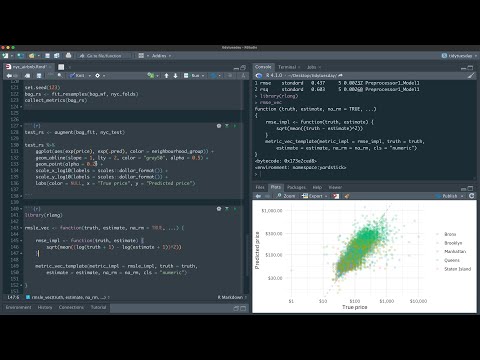Click the print icon in main toolbar
480x360 pixels.
(68, 56)
